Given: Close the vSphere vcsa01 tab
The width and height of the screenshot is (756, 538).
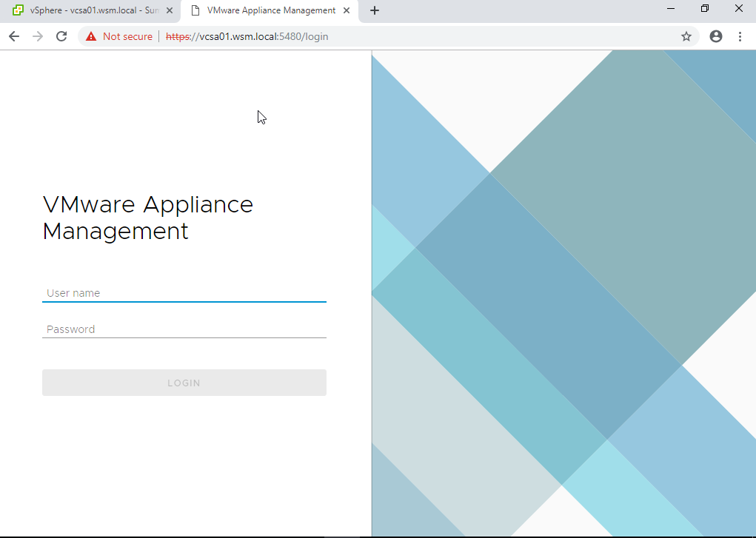Looking at the screenshot, I should click(x=170, y=10).
